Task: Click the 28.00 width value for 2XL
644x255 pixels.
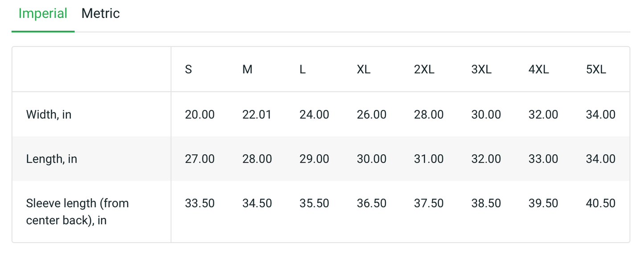Action: pyautogui.click(x=429, y=115)
